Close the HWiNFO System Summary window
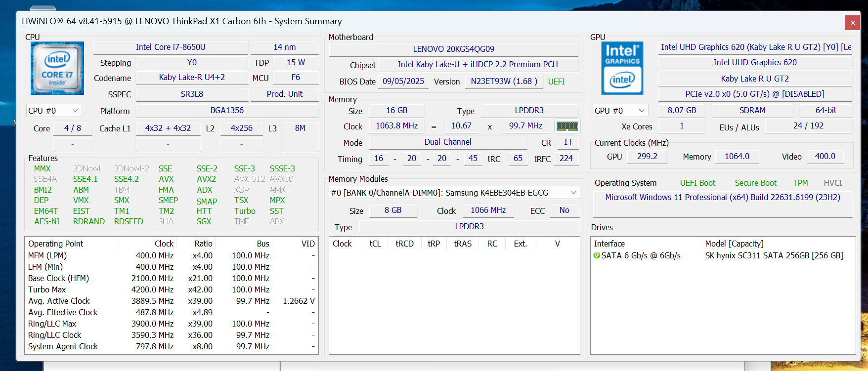Image resolution: width=868 pixels, height=371 pixels. (x=853, y=23)
